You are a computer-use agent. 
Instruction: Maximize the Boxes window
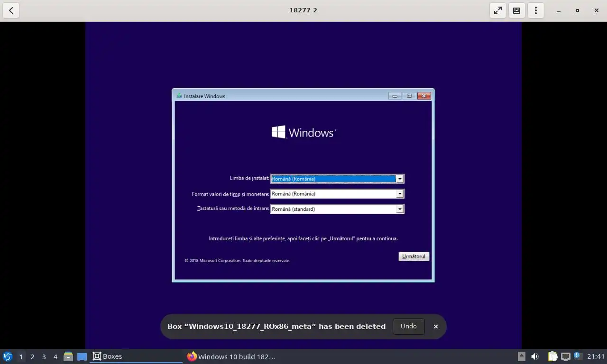(x=578, y=10)
